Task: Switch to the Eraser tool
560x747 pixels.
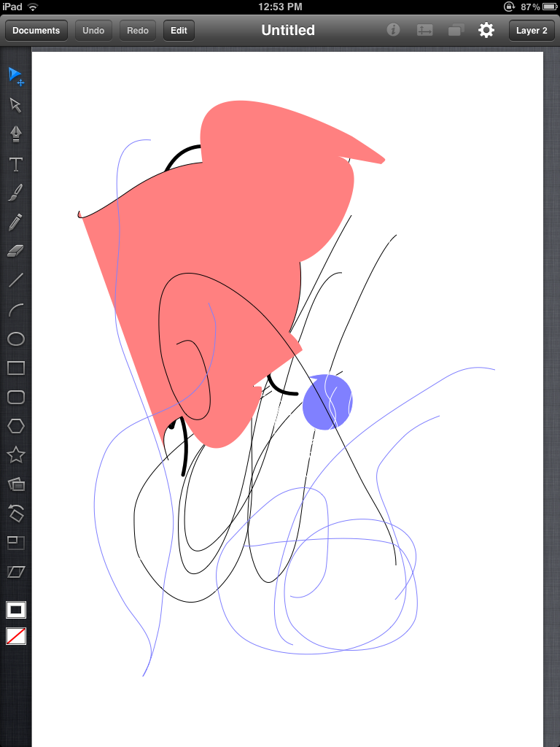Action: pos(15,251)
